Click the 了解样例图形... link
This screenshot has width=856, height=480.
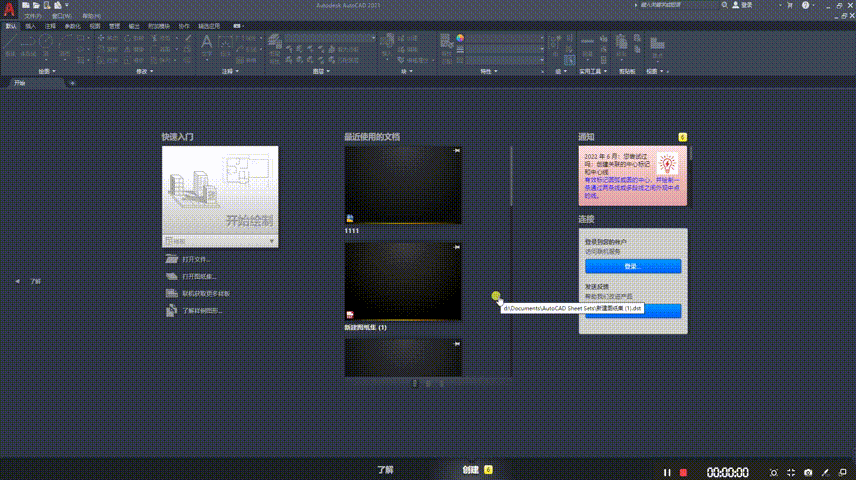point(202,310)
